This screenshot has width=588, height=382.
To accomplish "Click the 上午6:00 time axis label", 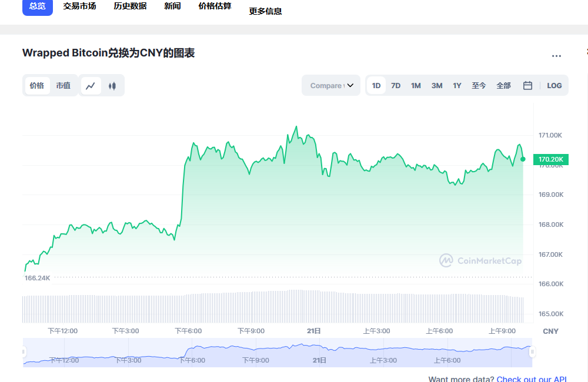I will (439, 331).
